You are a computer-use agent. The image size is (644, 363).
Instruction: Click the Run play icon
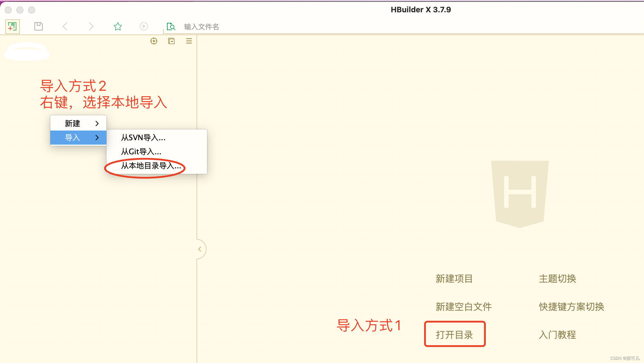[x=144, y=27]
